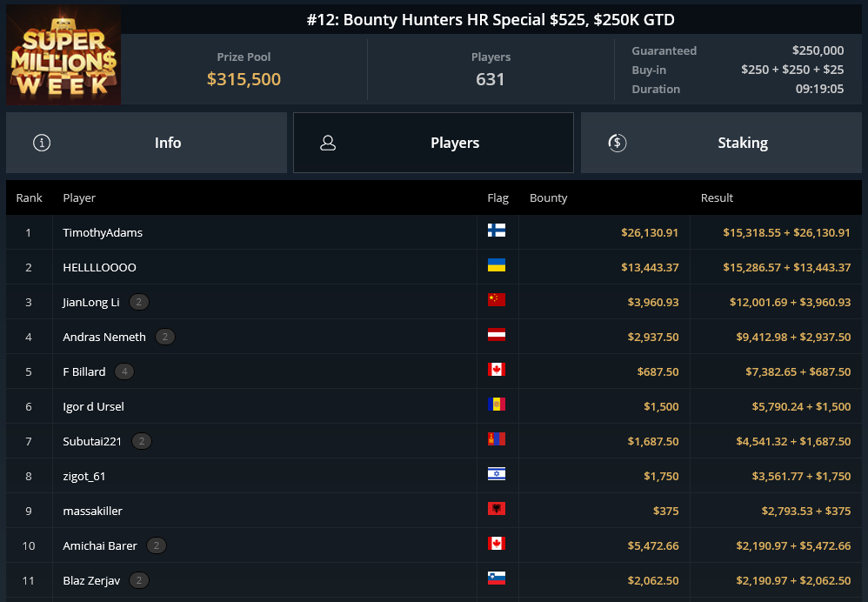Click the Slovenia flag beside Blaz Zerjav
The height and width of the screenshot is (602, 868).
point(497,579)
